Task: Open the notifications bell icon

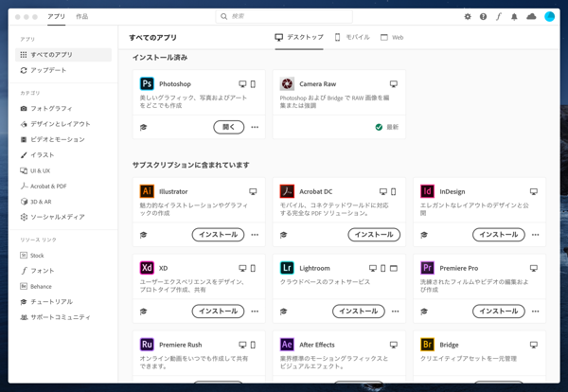Action: [x=514, y=17]
